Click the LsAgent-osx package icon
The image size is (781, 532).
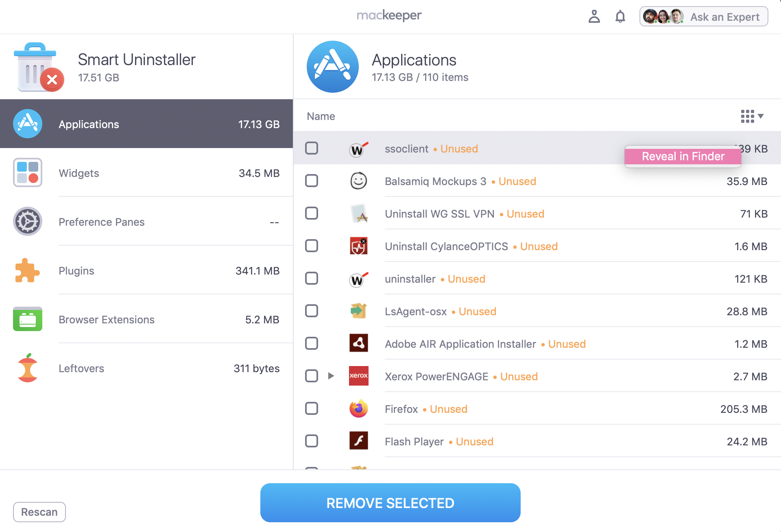[x=358, y=311]
